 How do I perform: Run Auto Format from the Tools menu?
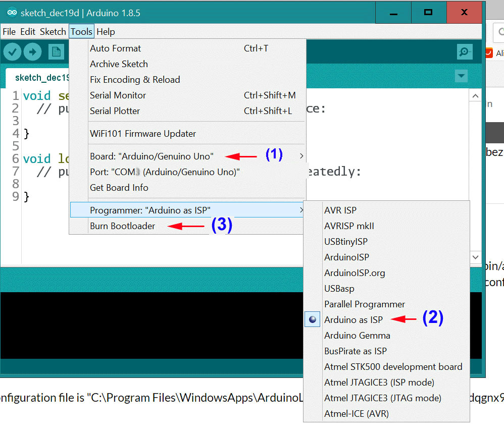(114, 48)
